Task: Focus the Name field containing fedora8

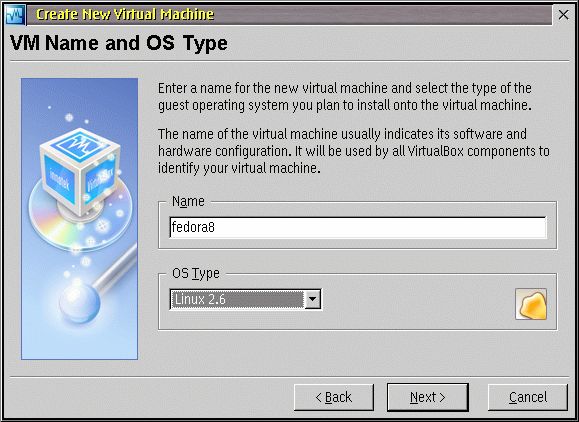Action: click(x=358, y=227)
